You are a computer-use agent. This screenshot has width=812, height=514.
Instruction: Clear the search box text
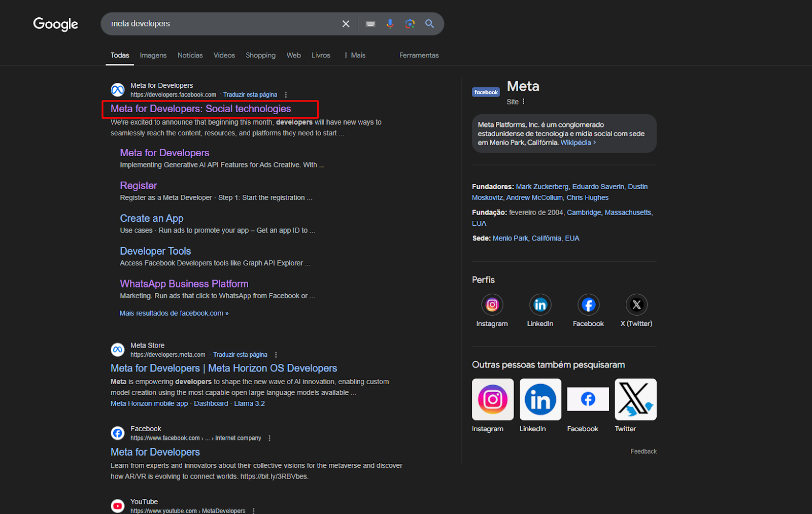346,24
